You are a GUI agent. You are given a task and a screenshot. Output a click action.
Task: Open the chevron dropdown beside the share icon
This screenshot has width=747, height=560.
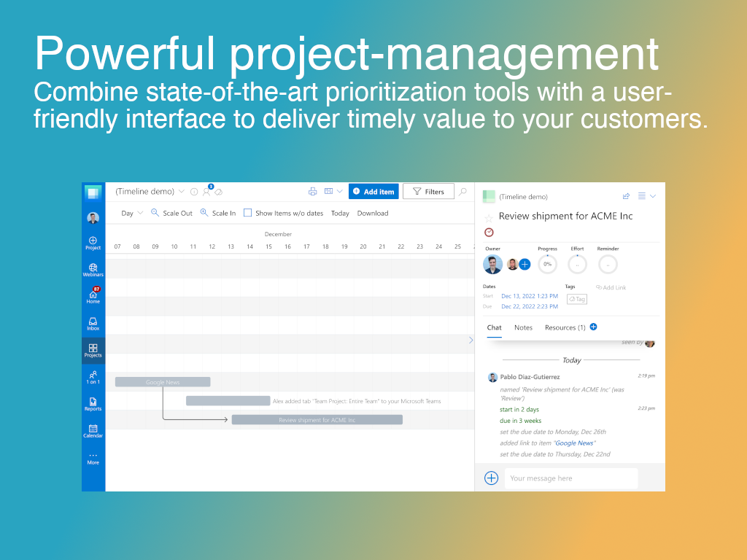(651, 196)
